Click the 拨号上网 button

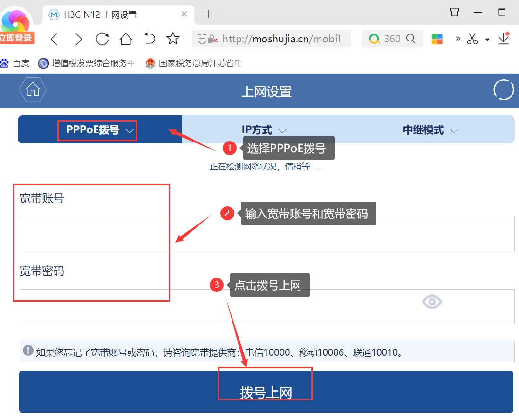tap(266, 392)
